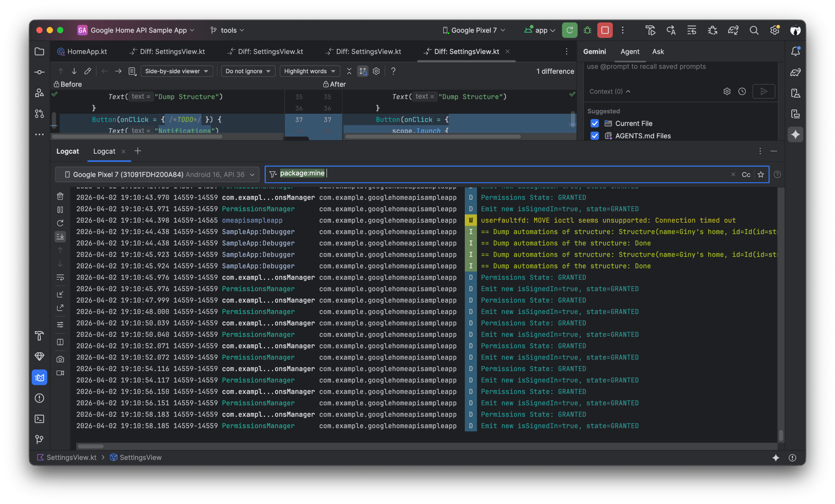The height and width of the screenshot is (504, 835).
Task: Add a new Logcat tab
Action: point(138,151)
